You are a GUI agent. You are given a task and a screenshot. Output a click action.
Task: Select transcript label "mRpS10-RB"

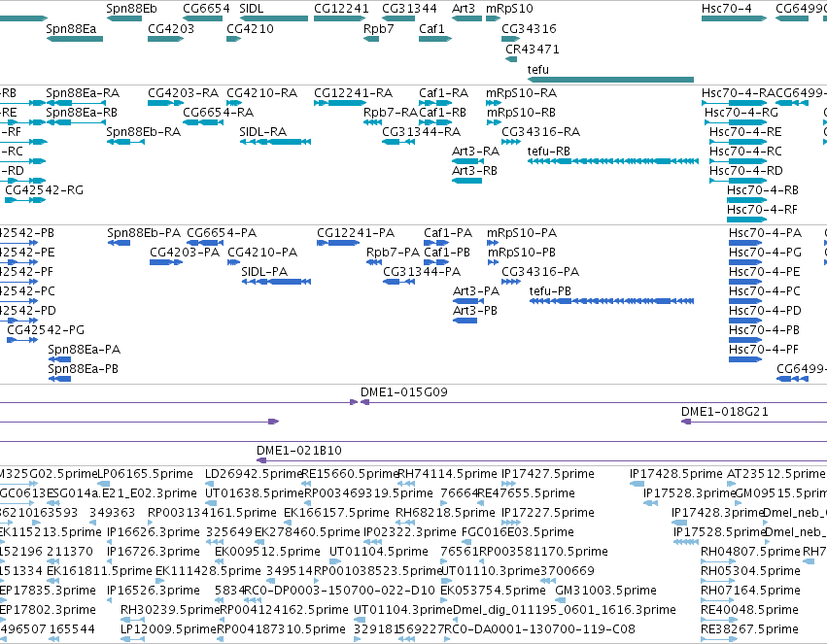pyautogui.click(x=521, y=113)
